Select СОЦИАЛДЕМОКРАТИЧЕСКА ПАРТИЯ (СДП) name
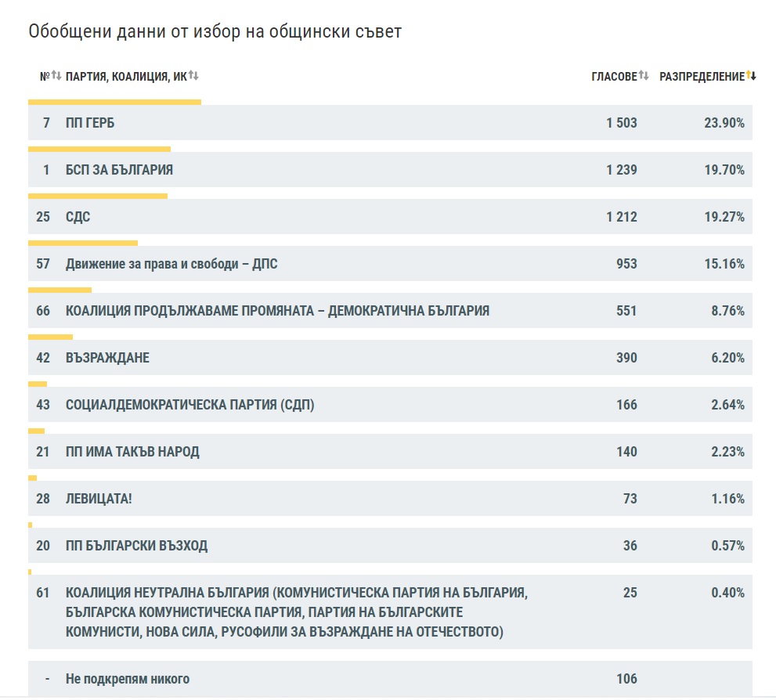776x700 pixels. tap(189, 405)
